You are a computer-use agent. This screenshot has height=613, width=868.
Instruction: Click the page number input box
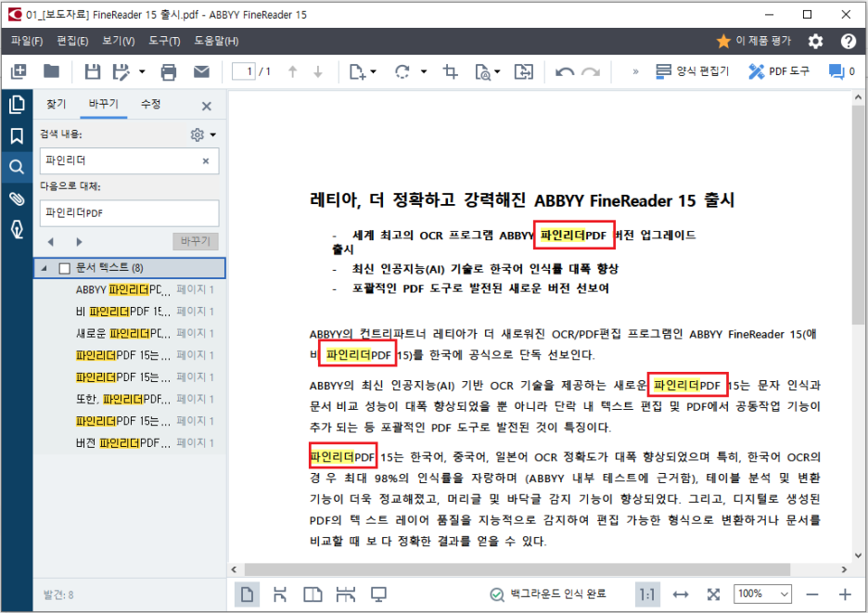(x=244, y=71)
